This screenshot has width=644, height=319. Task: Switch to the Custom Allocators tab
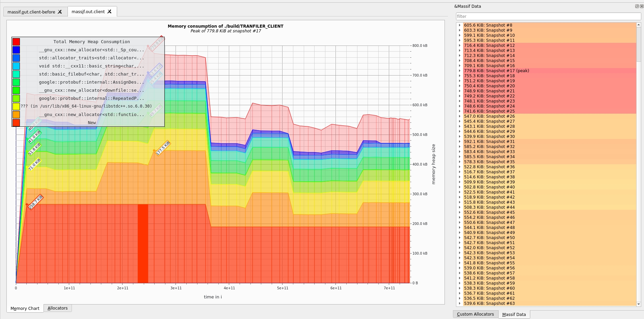click(x=475, y=314)
